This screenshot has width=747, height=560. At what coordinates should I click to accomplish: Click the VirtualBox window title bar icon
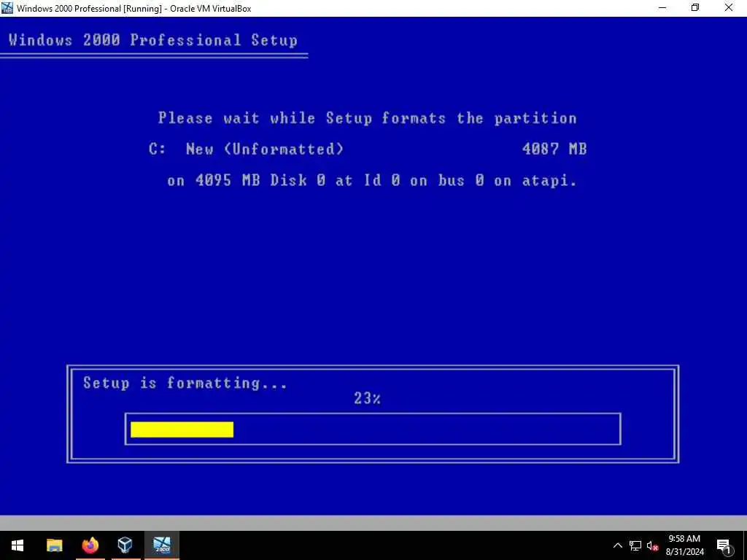[7, 8]
